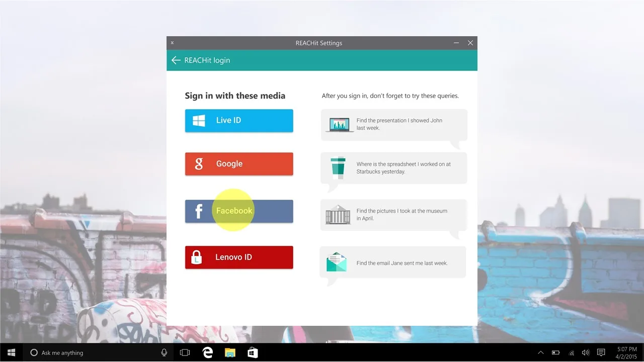Screen dimensions: 644x362
Task: Click the museum building icon
Action: [338, 215]
